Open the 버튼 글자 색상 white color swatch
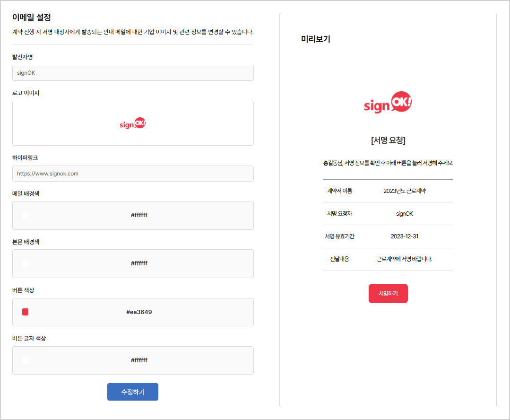The image size is (510, 420). pos(26,360)
